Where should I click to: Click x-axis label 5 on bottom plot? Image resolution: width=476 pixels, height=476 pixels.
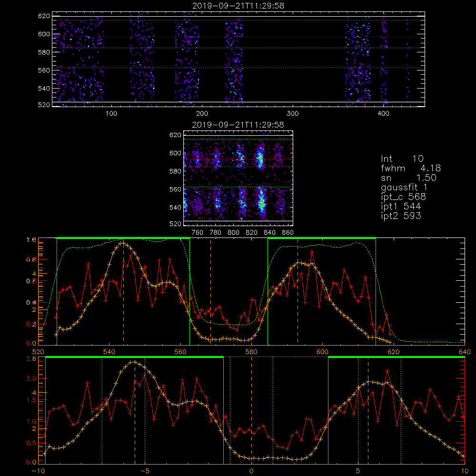point(358,471)
